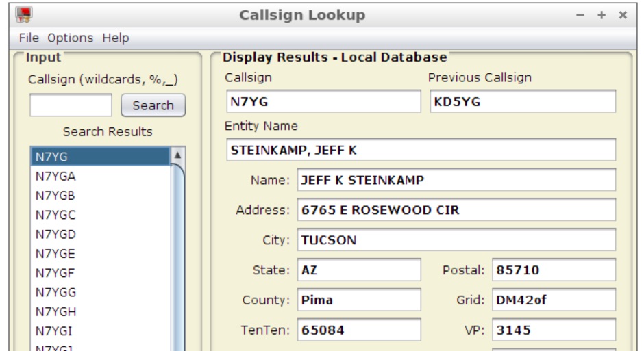Click the Callsign result field showing N7YG
The width and height of the screenshot is (644, 351).
pos(323,101)
